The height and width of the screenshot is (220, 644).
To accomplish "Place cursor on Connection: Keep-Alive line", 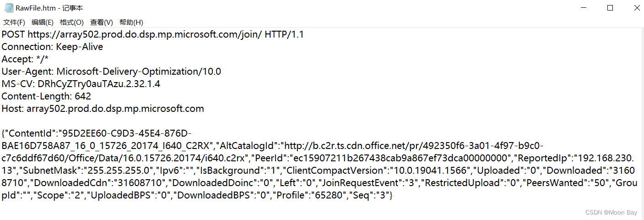I will click(x=52, y=47).
